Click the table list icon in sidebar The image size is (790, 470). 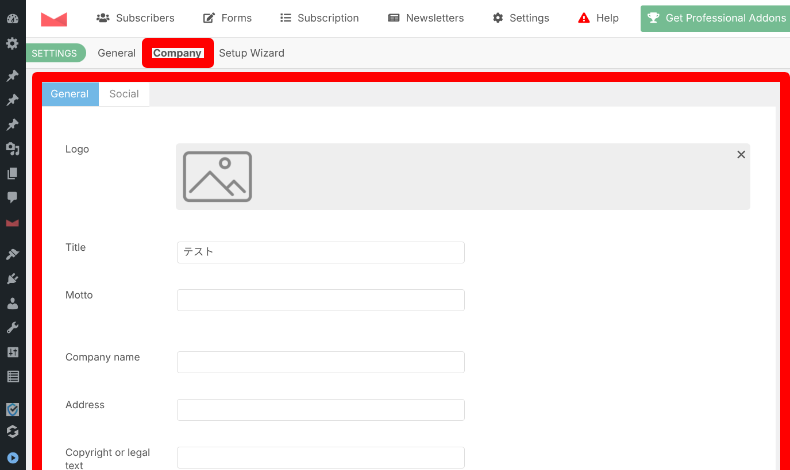(x=13, y=376)
